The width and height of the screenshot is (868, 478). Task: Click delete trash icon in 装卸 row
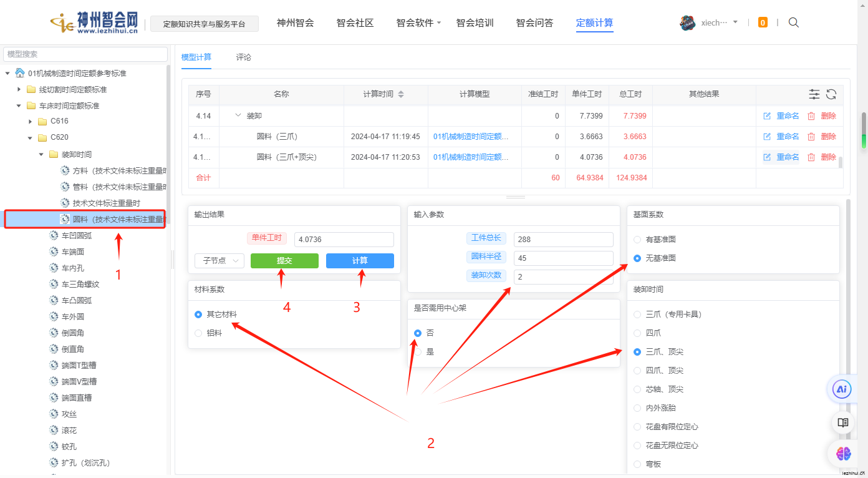point(811,116)
